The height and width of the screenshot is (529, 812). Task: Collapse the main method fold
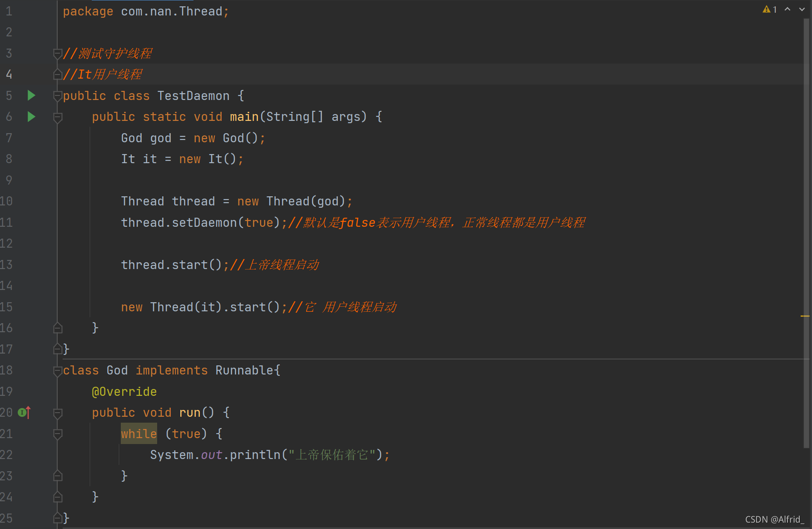58,117
